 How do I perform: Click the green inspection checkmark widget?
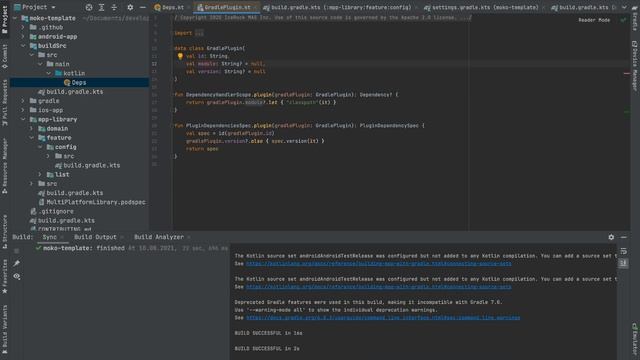coord(623,20)
